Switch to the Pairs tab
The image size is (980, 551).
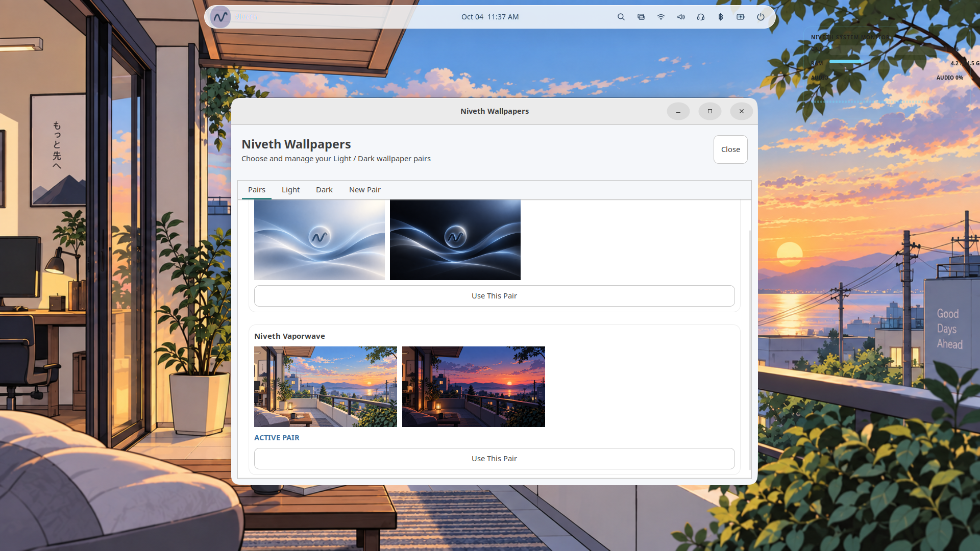pos(257,190)
